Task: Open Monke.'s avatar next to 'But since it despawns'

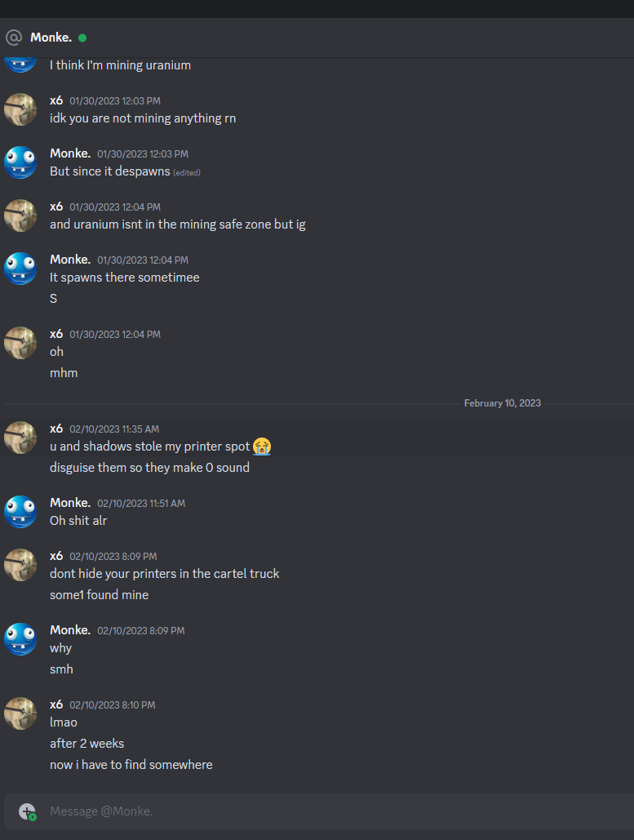Action: coord(20,162)
